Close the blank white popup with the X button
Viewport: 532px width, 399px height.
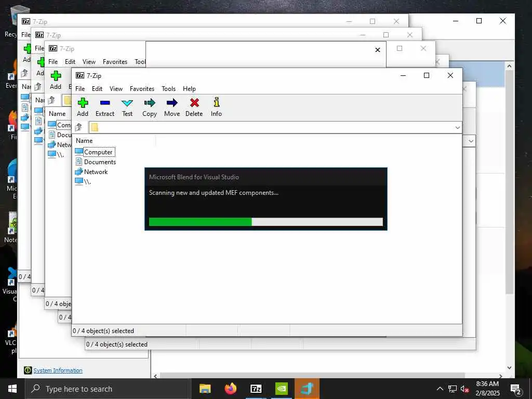(378, 50)
